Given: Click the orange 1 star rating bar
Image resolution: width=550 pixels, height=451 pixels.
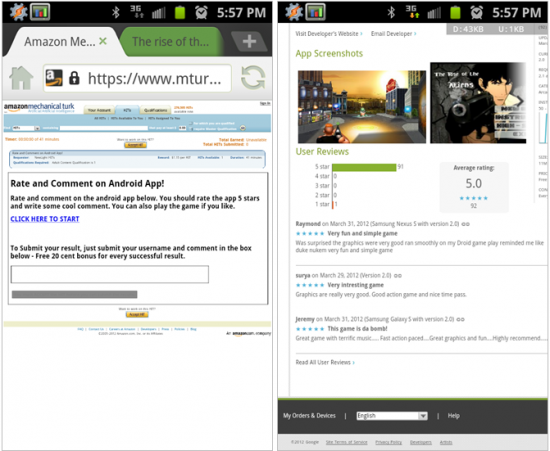Looking at the screenshot, I should (333, 205).
